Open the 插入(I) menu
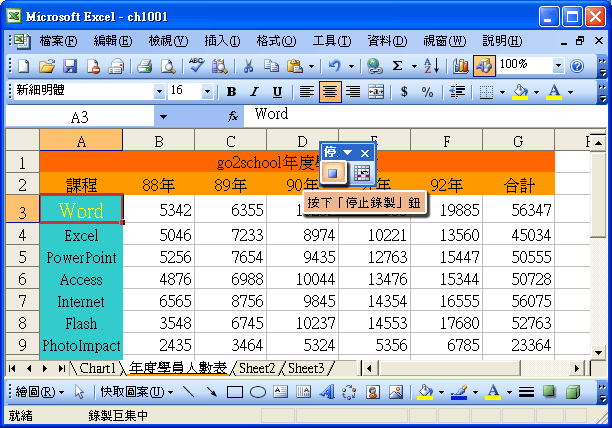 [x=222, y=41]
